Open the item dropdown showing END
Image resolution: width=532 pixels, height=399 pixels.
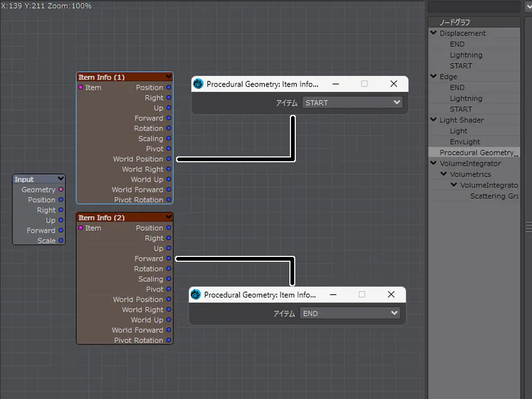point(350,313)
